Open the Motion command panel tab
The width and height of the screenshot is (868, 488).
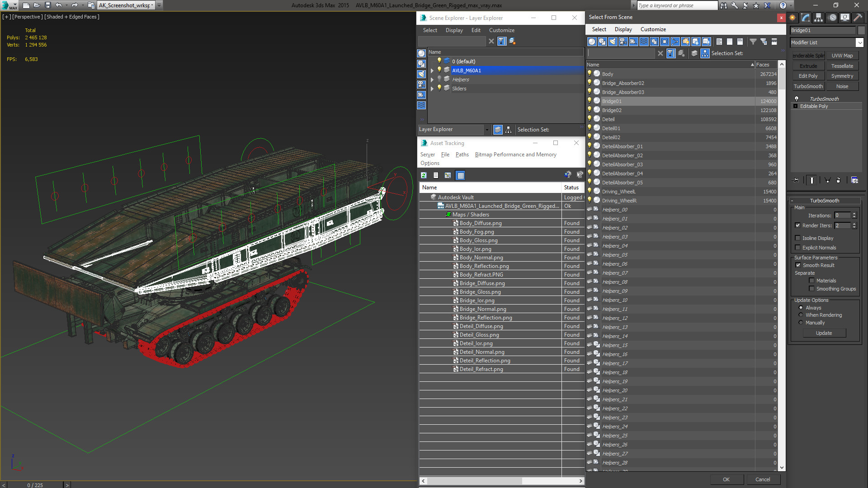coord(832,18)
